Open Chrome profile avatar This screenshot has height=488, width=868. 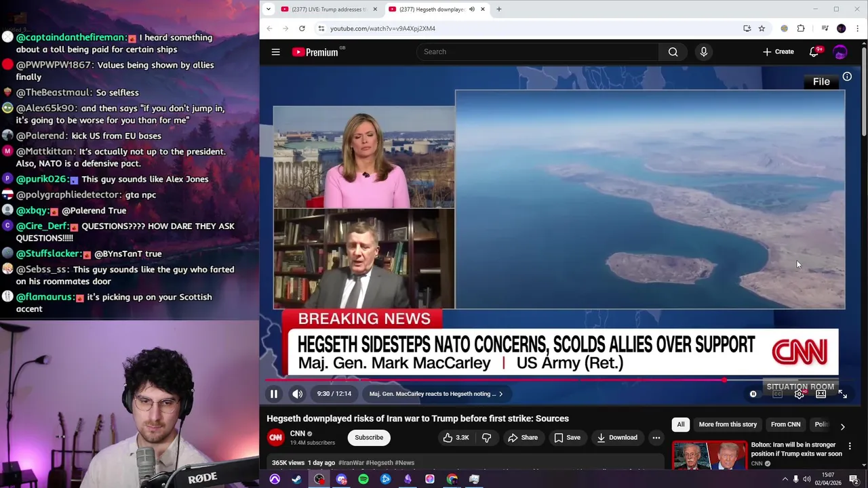[842, 28]
